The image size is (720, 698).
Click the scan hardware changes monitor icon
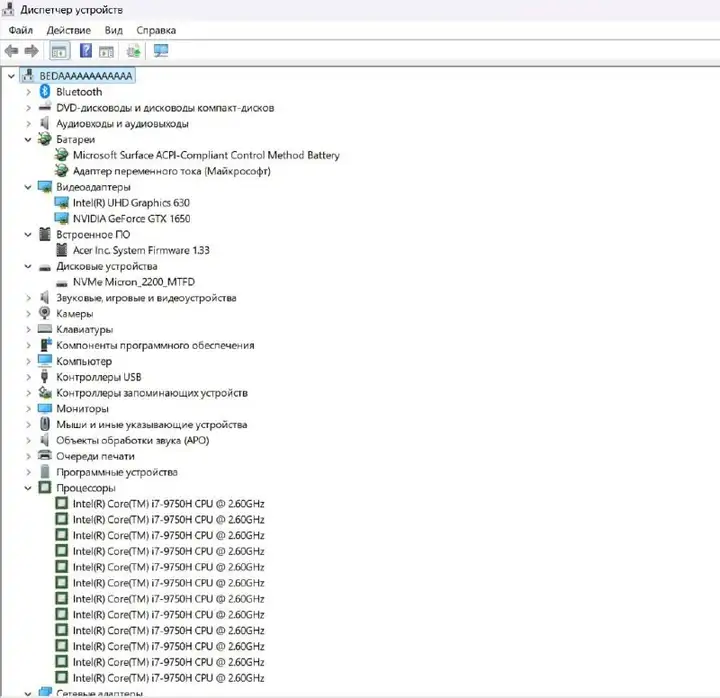pyautogui.click(x=161, y=51)
